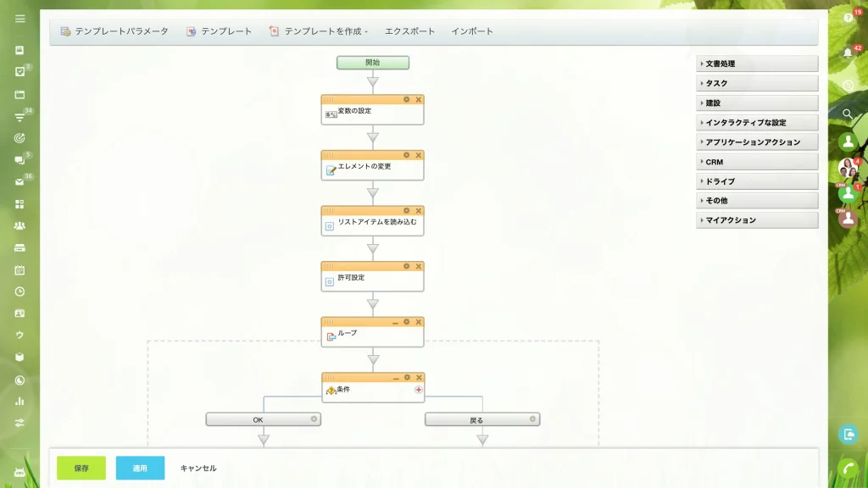868x488 pixels.
Task: Open the search magnifier in right sidebar
Action: (848, 114)
